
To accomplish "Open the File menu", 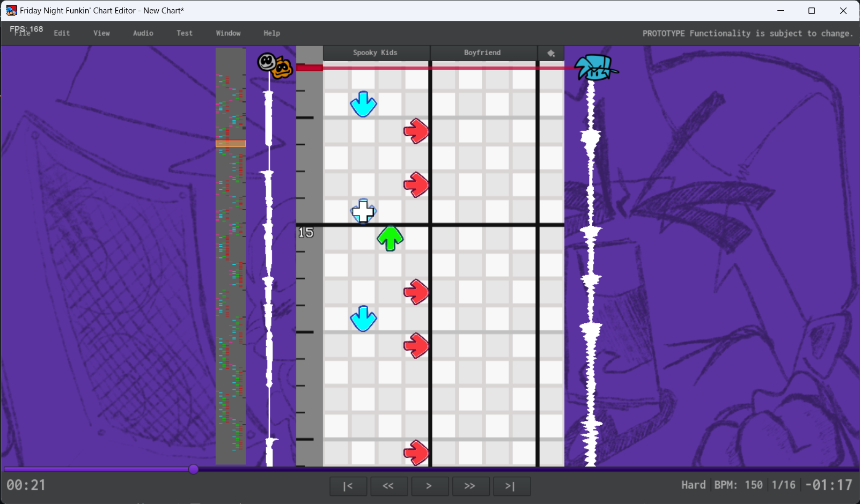I will pos(23,33).
